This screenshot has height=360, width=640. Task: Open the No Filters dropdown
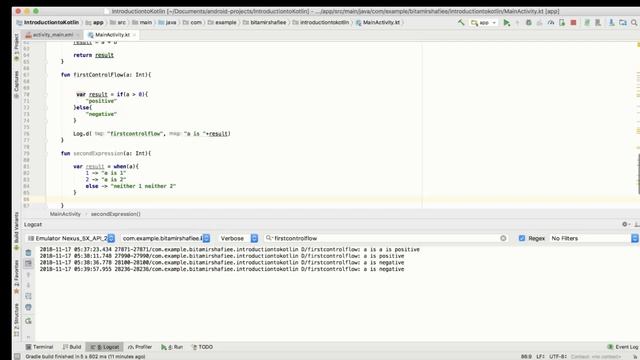point(594,238)
